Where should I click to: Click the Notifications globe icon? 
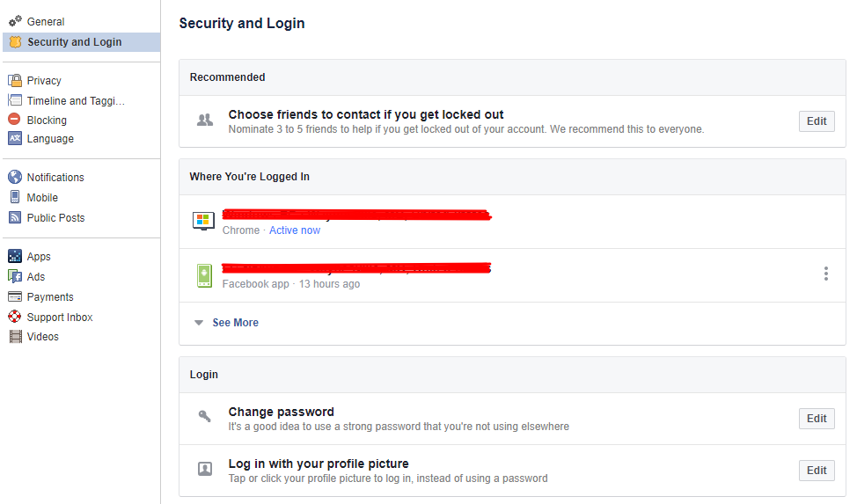(x=15, y=177)
